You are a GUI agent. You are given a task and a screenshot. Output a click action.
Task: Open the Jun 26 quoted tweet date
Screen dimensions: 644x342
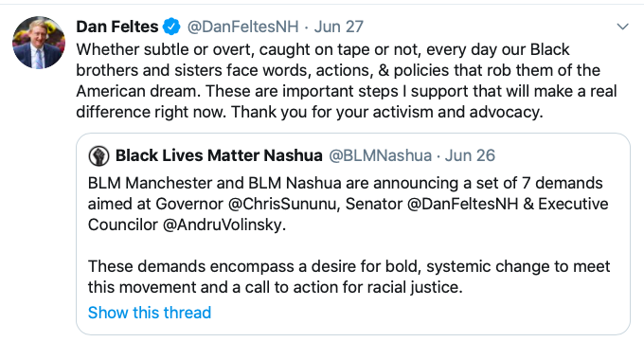pos(471,155)
